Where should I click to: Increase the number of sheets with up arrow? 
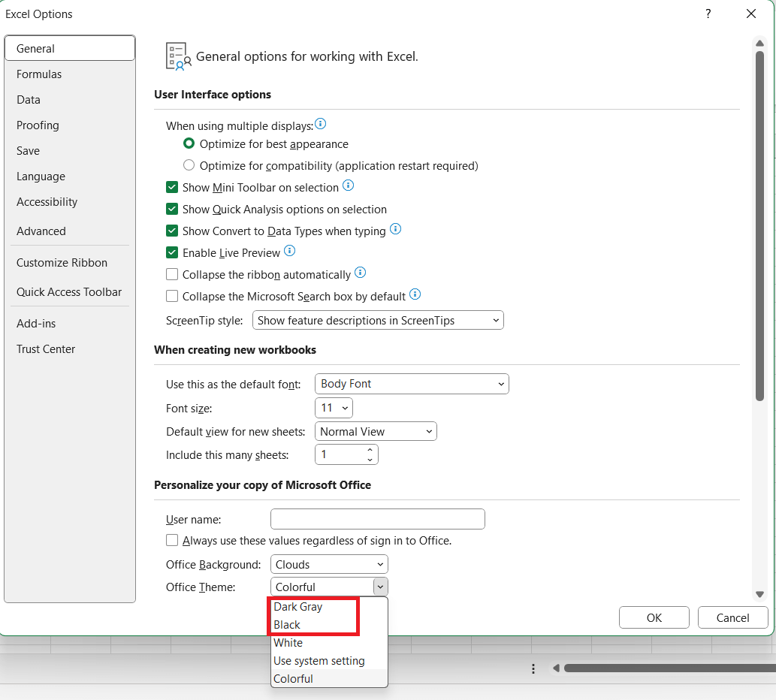click(370, 450)
